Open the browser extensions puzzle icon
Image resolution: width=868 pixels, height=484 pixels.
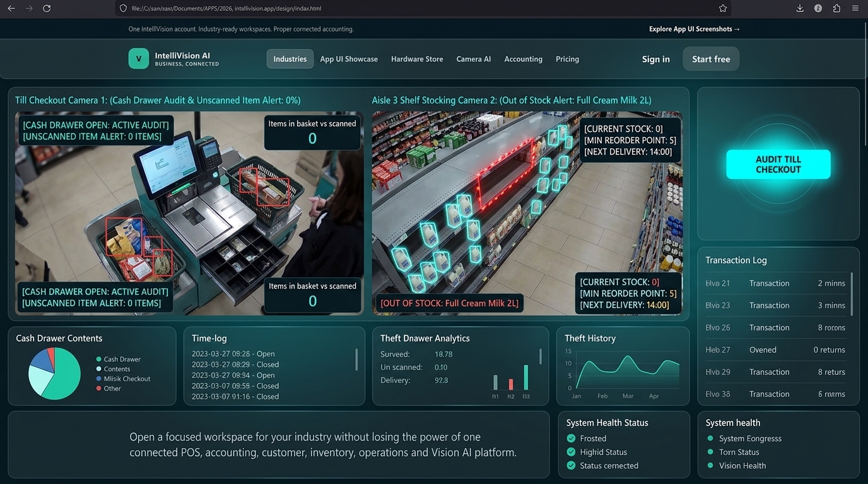click(x=836, y=8)
